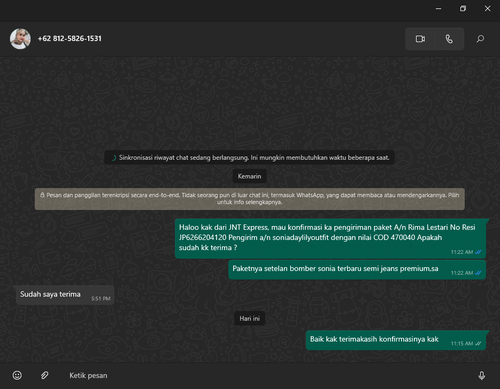This screenshot has width=500, height=389.
Task: Click the 11:15 AM timestamp
Action: [462, 344]
